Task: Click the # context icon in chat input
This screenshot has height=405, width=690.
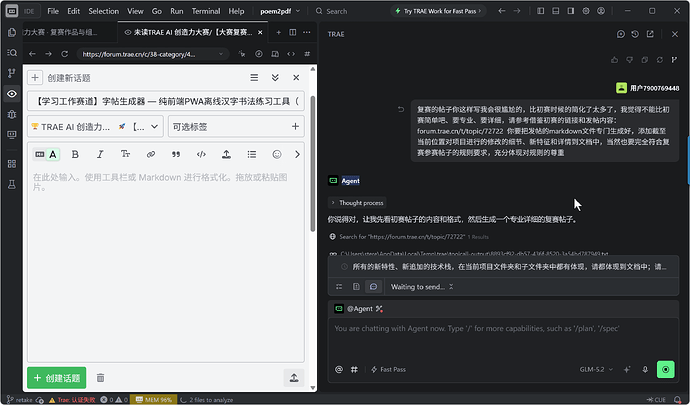Action: 354,369
